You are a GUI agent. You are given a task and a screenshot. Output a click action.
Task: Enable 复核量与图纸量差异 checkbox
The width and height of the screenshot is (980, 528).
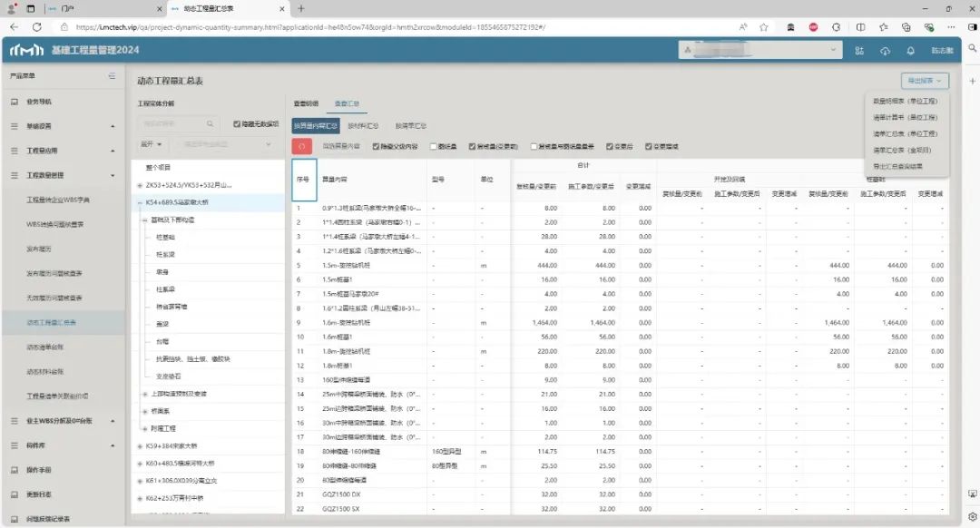tap(534, 146)
